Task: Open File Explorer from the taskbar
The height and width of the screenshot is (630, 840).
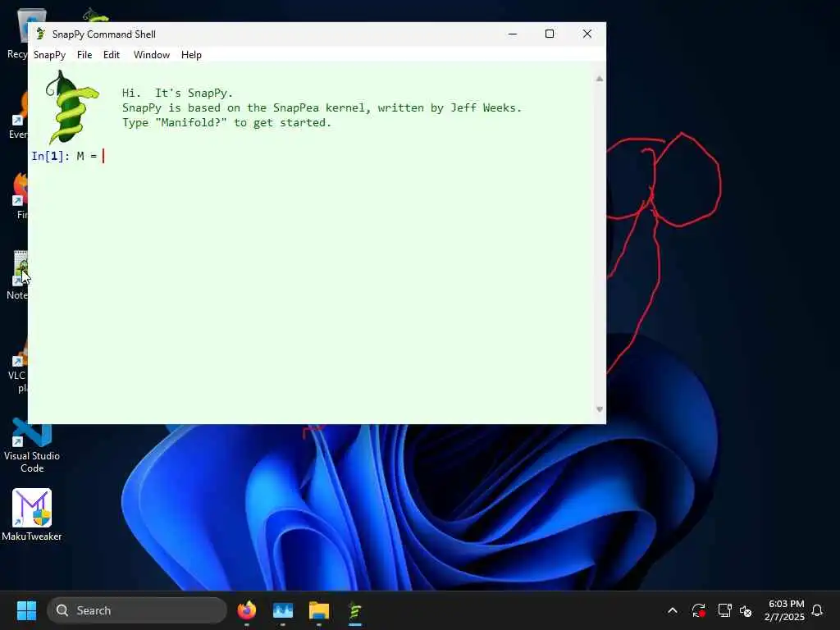Action: pos(319,610)
